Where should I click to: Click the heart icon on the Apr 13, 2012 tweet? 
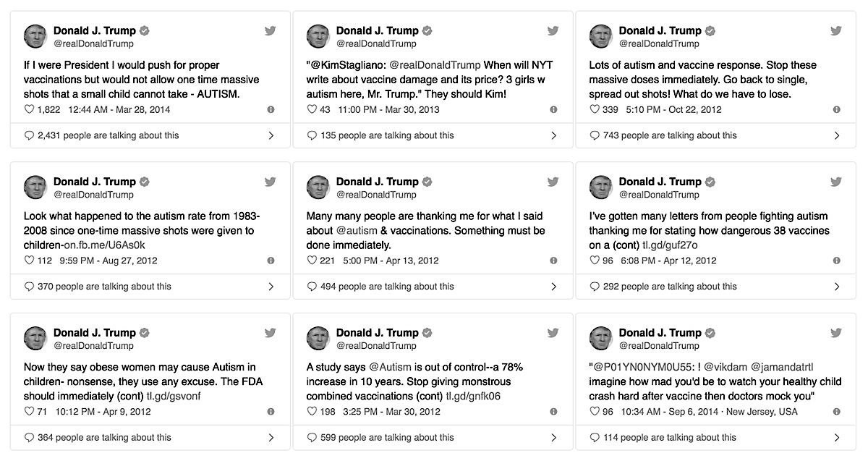click(312, 261)
